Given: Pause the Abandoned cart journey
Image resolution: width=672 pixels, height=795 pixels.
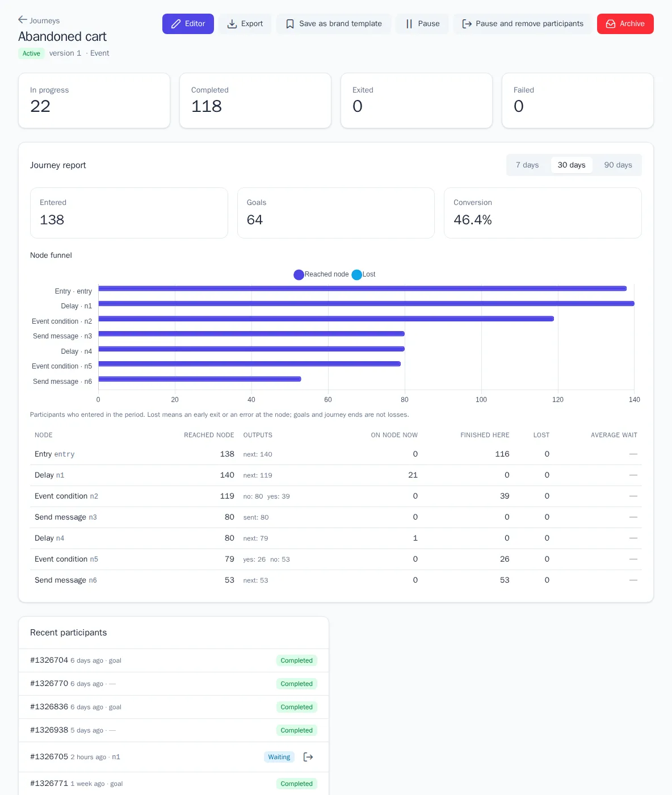Looking at the screenshot, I should [422, 24].
